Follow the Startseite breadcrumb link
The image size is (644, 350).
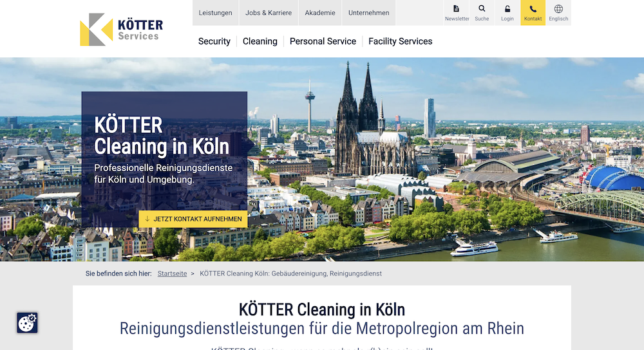(172, 273)
